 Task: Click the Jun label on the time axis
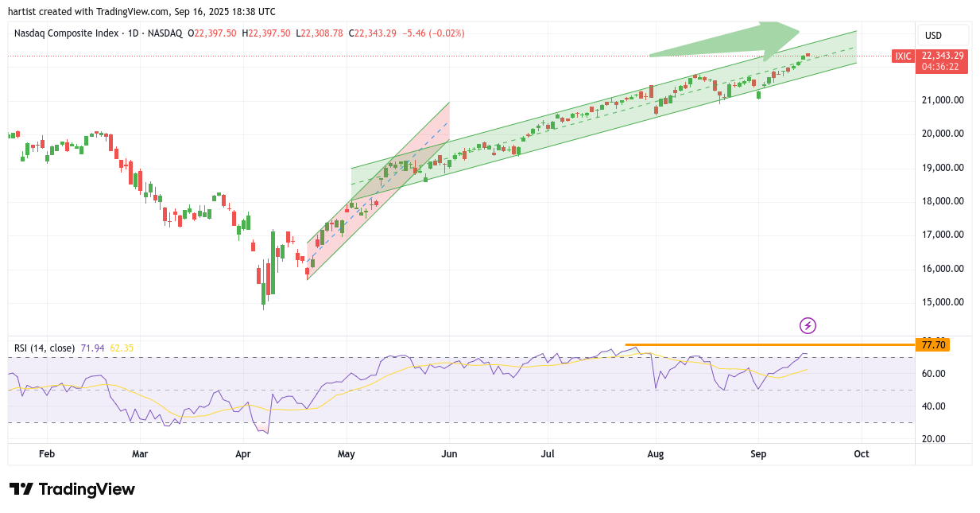tap(449, 454)
